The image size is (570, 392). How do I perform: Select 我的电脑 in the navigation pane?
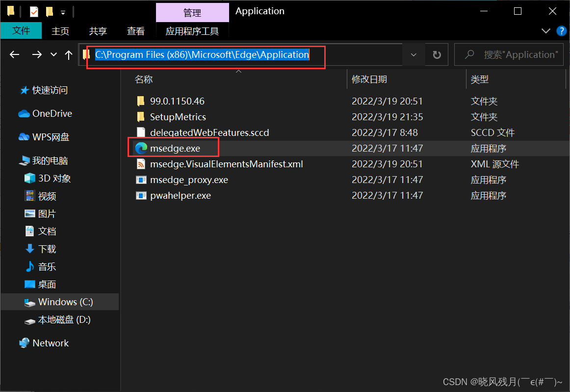[x=50, y=160]
